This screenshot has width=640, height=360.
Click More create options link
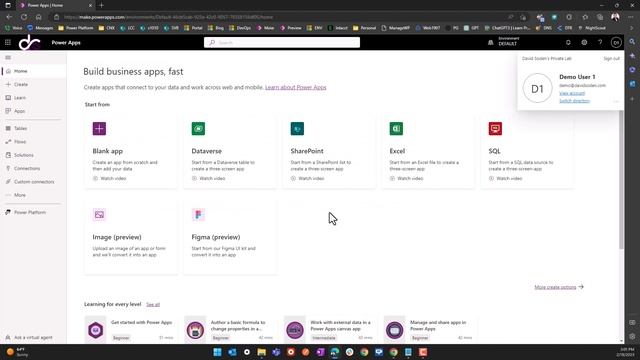coord(559,287)
